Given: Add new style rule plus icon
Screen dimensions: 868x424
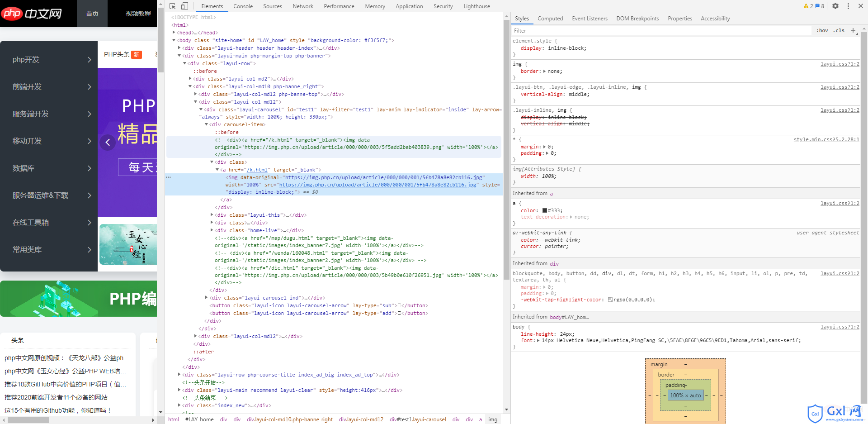Looking at the screenshot, I should point(853,30).
